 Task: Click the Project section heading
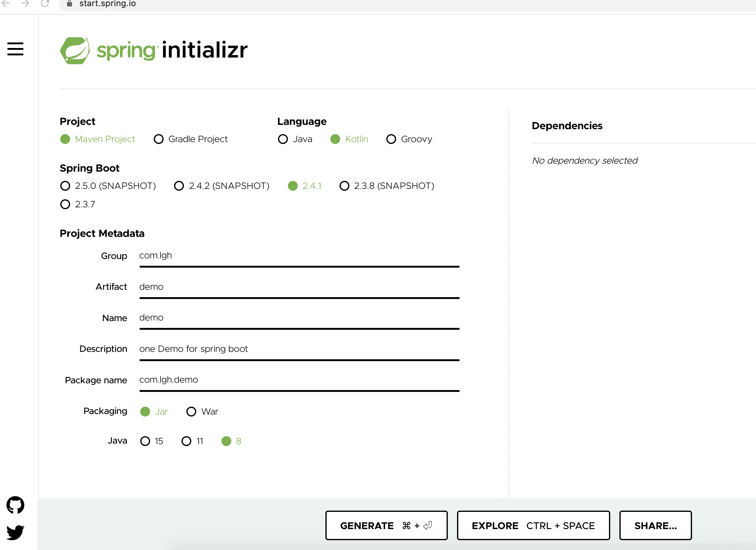[x=77, y=121]
